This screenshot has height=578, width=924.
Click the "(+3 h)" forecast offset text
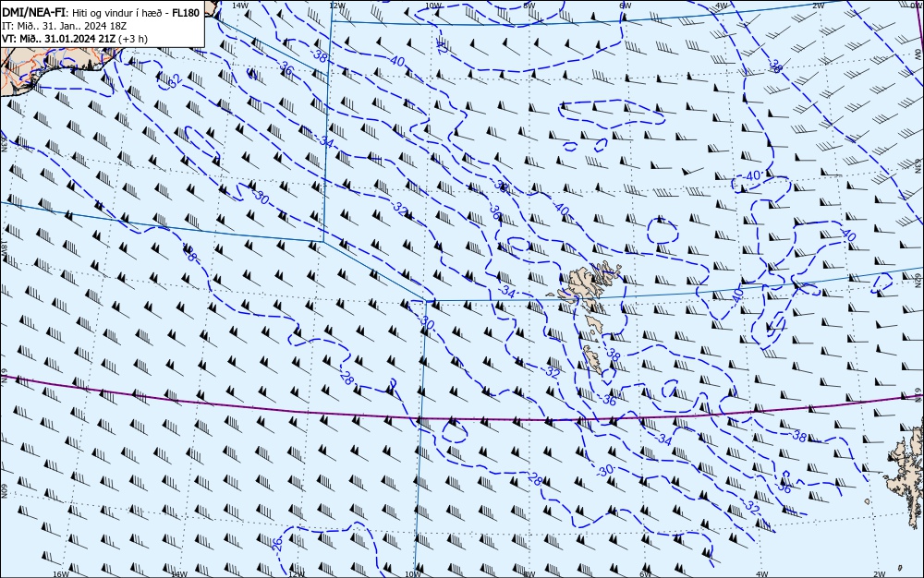(133, 39)
